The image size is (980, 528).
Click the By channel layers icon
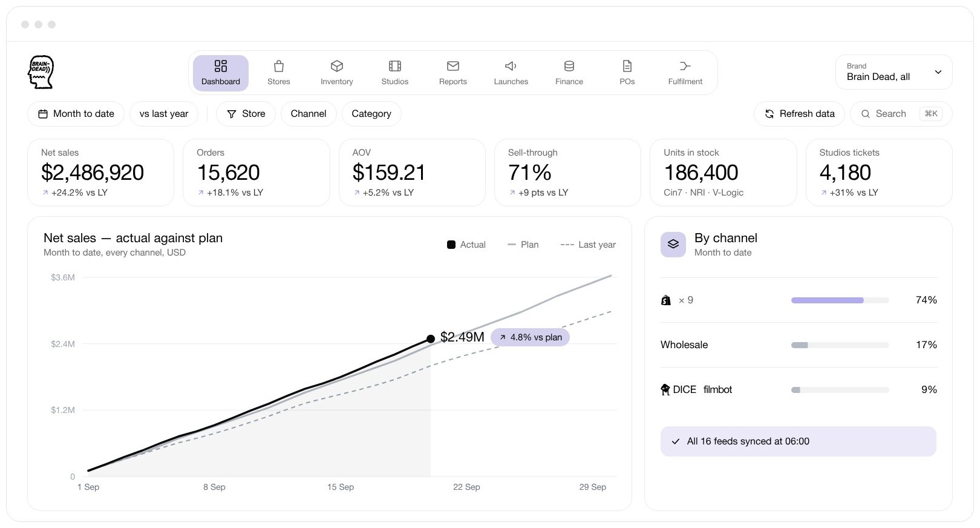tap(673, 245)
